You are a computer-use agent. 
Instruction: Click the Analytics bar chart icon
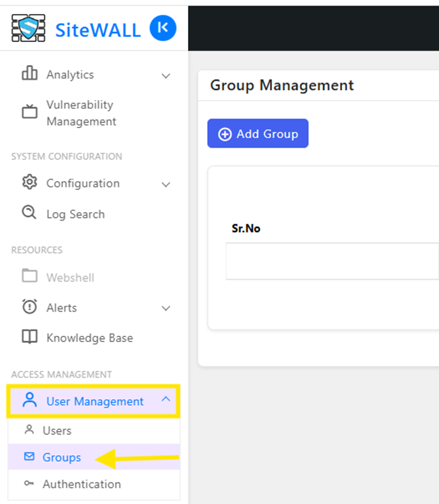click(x=29, y=73)
